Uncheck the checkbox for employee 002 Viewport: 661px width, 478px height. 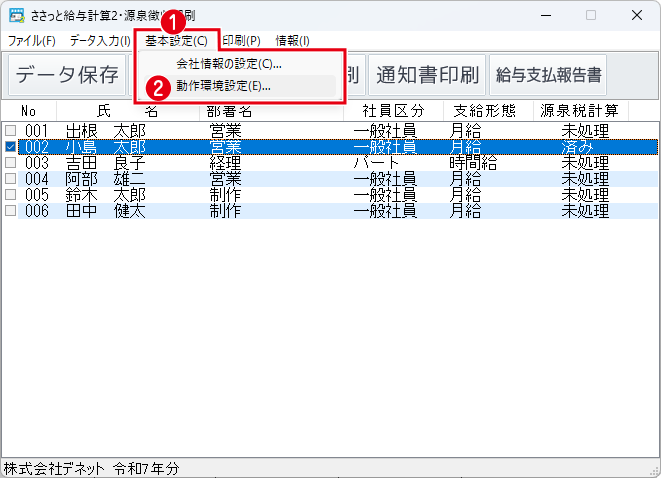coord(11,147)
